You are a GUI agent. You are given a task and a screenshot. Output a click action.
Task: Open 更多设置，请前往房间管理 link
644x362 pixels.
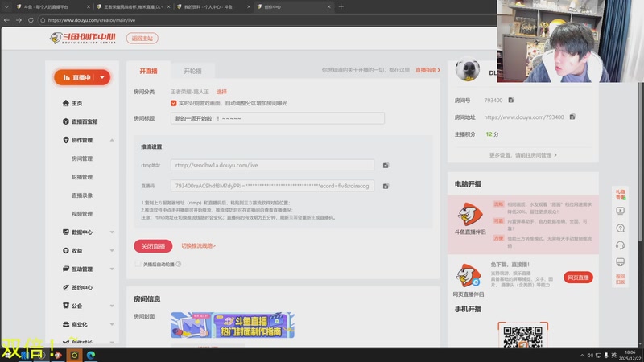522,155
